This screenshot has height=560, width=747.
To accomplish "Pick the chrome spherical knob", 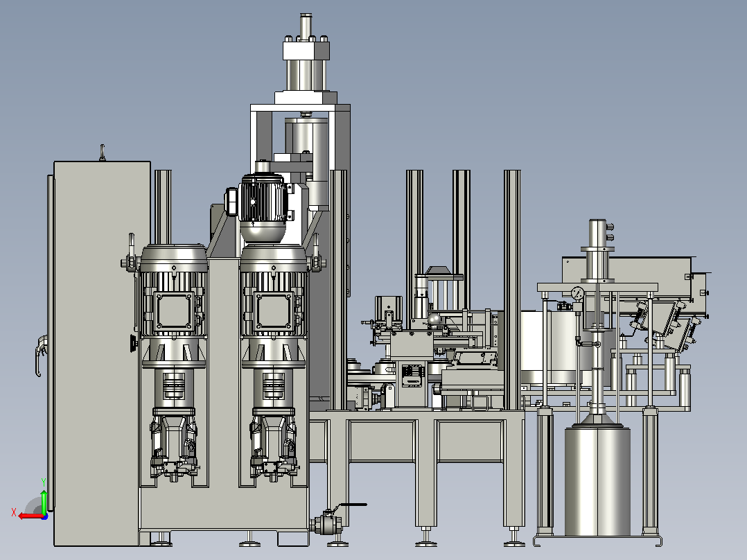I will 434,320.
